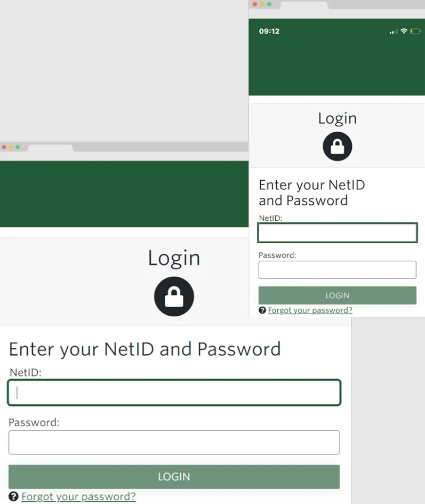This screenshot has width=425, height=504.
Task: Focus the NetID field in the mobile view
Action: [337, 233]
